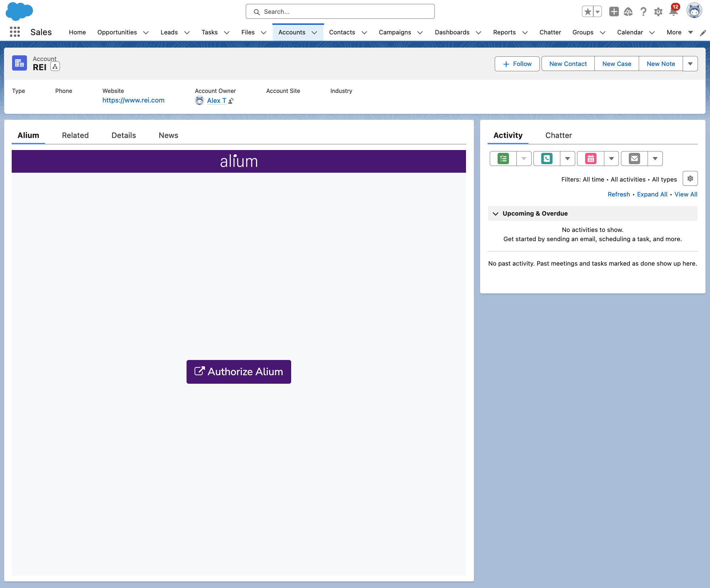Click the edit navigation pencil icon
The image size is (710, 588).
703,33
